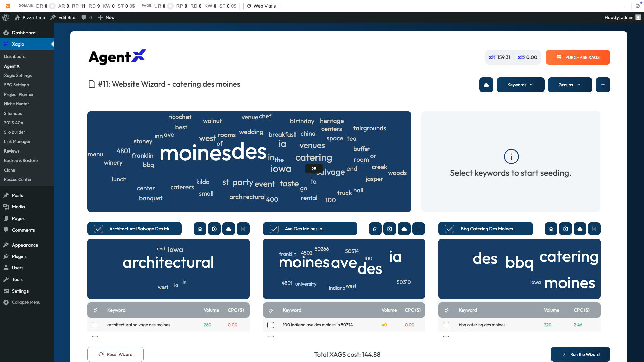Click home icon for Bbq Catering group
Viewport: 644px width, 362px height.
pyautogui.click(x=551, y=229)
